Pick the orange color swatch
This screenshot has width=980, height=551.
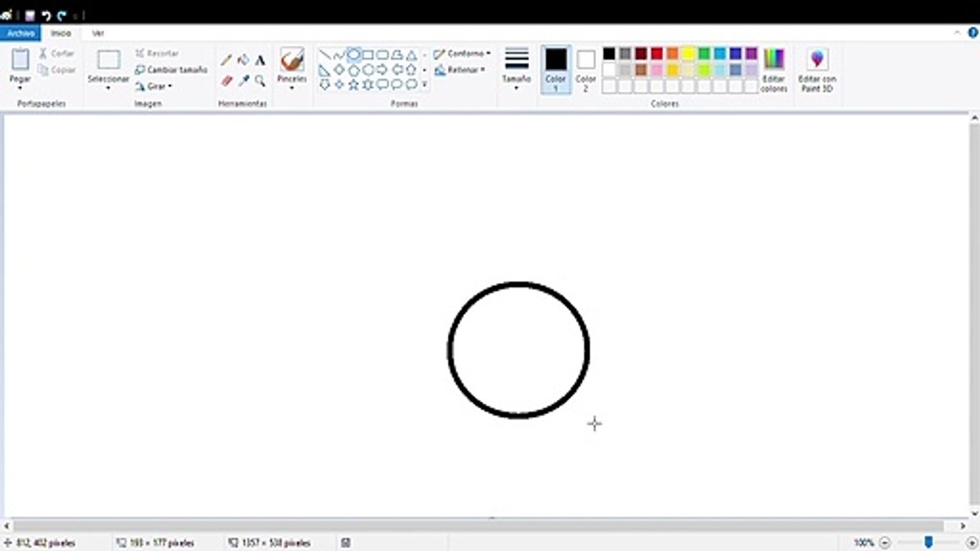[x=672, y=54]
